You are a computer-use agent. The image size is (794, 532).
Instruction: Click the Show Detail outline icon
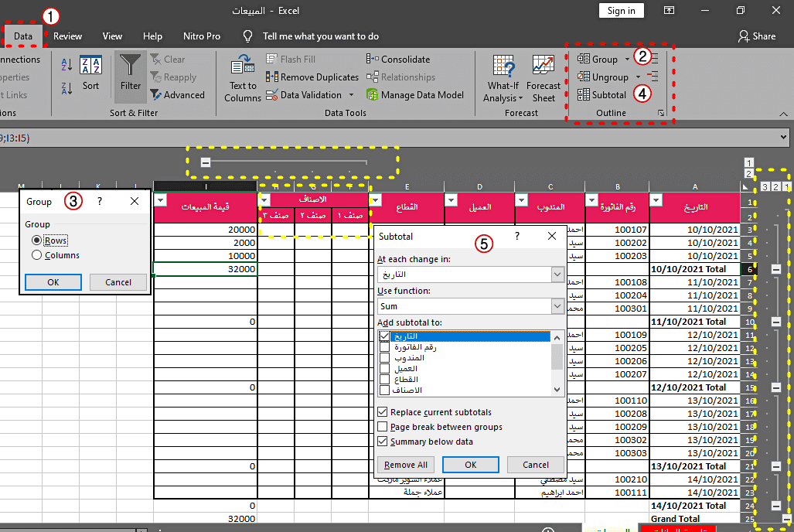click(x=656, y=60)
